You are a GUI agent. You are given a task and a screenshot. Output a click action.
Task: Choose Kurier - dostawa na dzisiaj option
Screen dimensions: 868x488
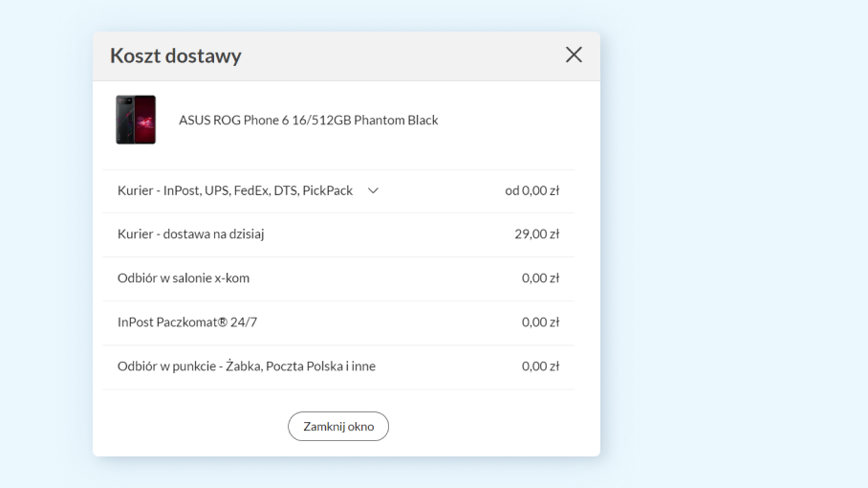190,233
